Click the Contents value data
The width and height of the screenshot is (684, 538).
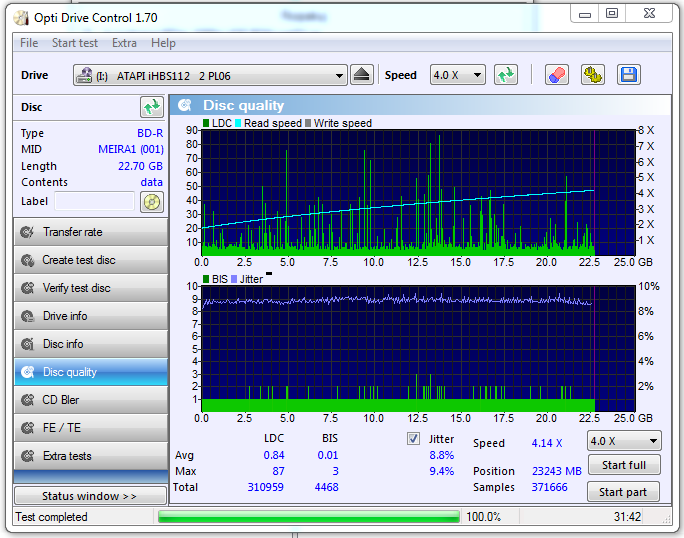(151, 182)
